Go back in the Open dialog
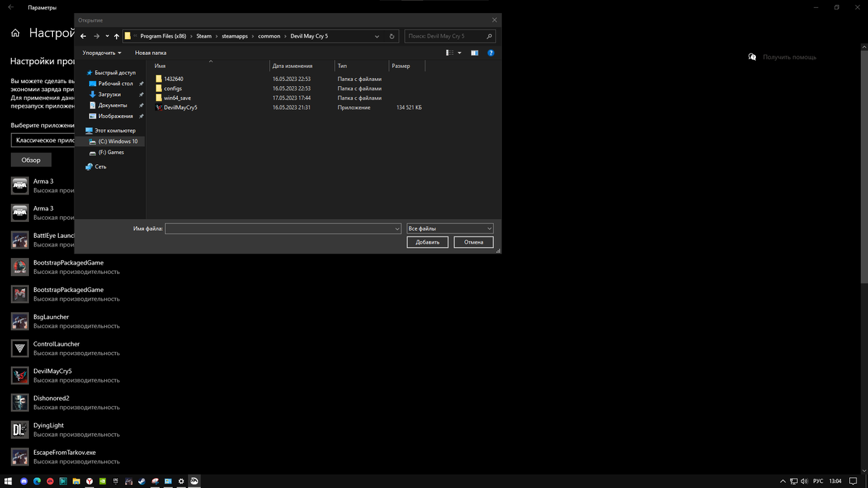 pyautogui.click(x=84, y=36)
